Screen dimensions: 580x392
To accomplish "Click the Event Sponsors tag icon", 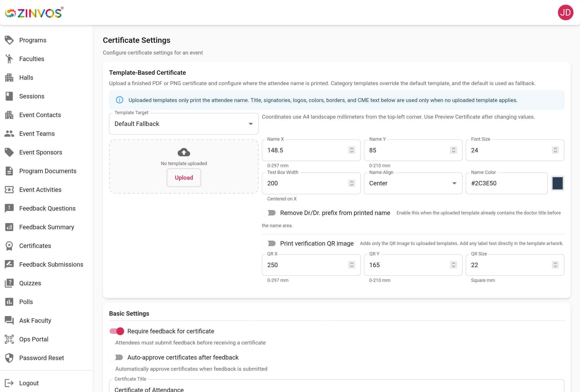I will pyautogui.click(x=9, y=152).
